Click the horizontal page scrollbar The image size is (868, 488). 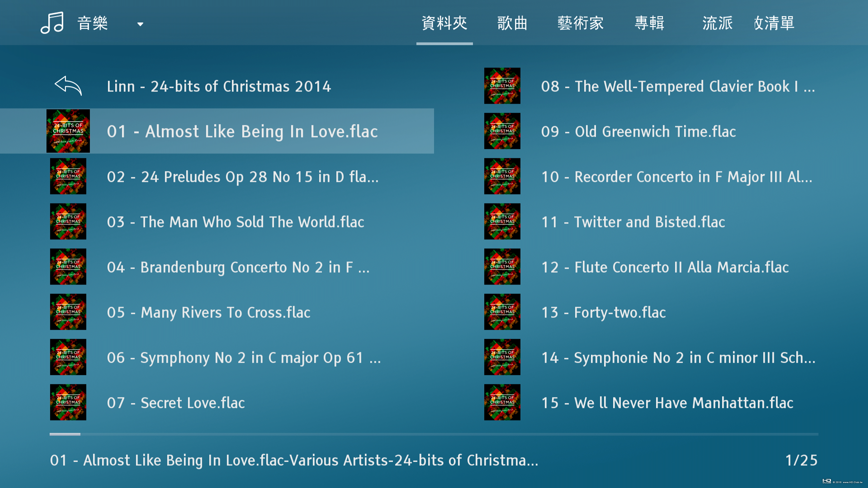[x=434, y=434]
